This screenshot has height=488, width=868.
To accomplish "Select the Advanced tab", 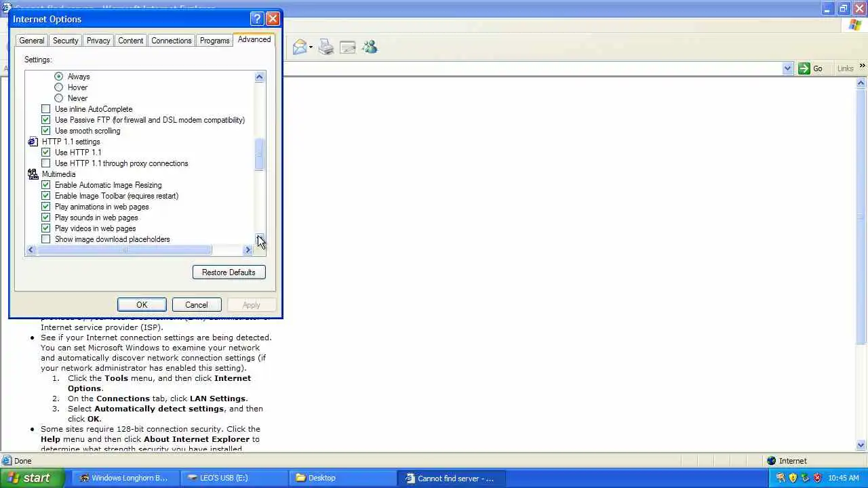I will [254, 39].
